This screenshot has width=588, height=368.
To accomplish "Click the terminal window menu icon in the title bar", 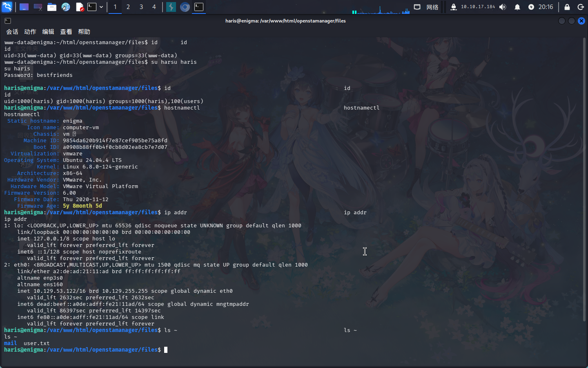I will point(8,21).
